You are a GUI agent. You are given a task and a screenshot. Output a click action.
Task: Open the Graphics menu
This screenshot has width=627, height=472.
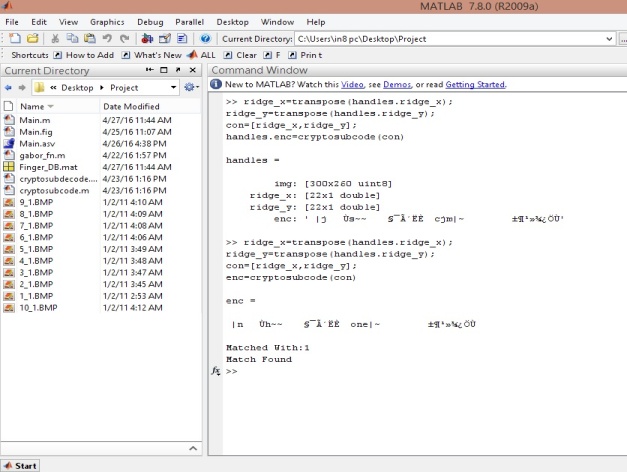point(107,22)
